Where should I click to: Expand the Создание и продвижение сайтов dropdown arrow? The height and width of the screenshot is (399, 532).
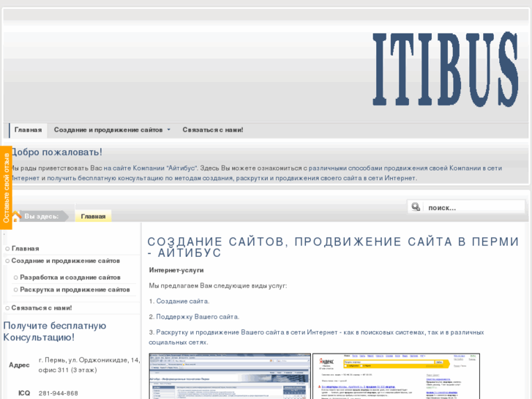[168, 130]
